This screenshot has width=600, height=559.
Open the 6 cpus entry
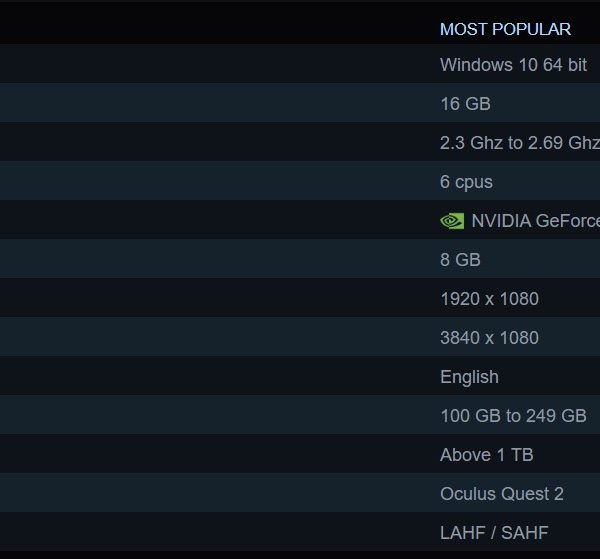point(300,181)
